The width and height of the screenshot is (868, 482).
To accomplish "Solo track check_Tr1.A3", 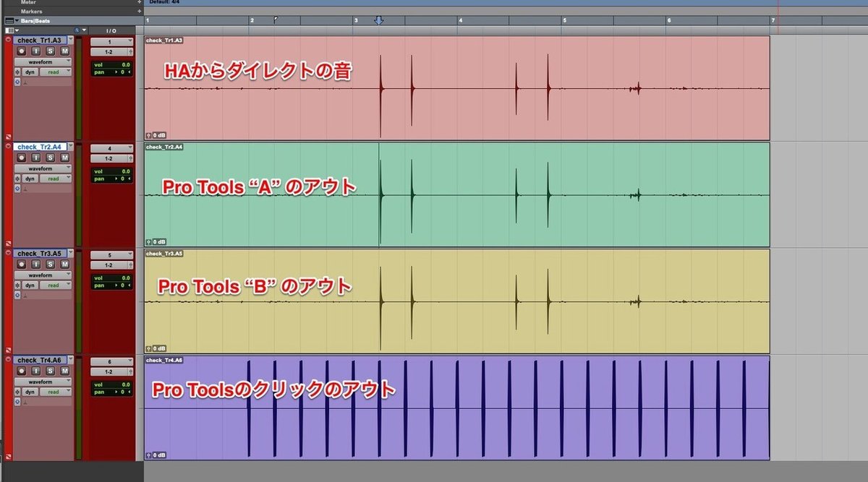I will tap(51, 51).
